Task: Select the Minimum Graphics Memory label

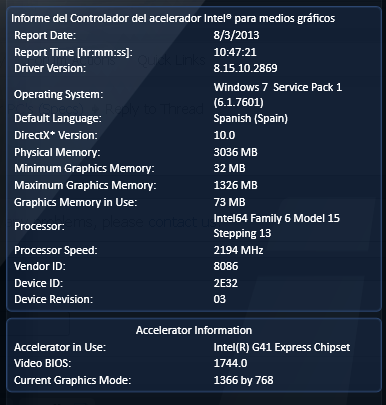Action: pos(84,168)
